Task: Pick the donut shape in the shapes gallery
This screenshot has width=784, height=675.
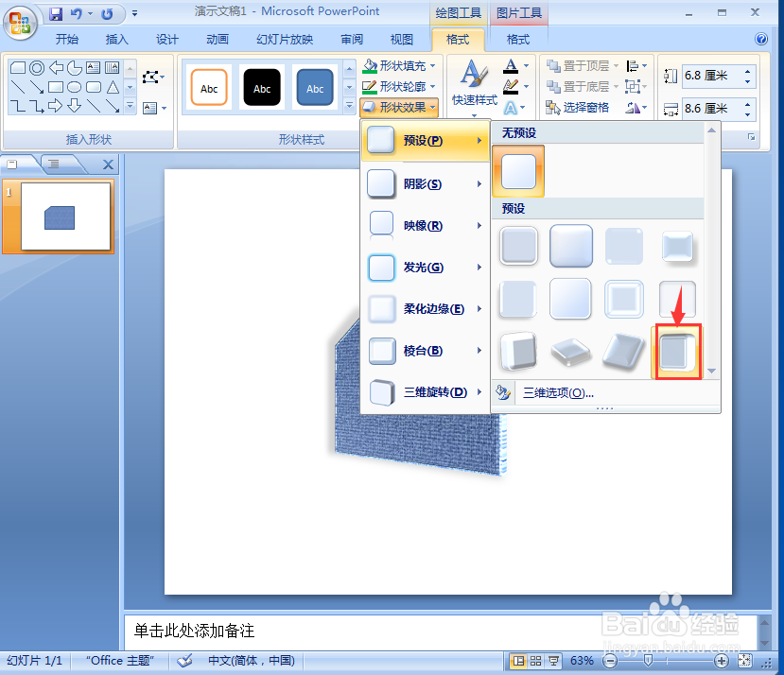Action: click(37, 67)
